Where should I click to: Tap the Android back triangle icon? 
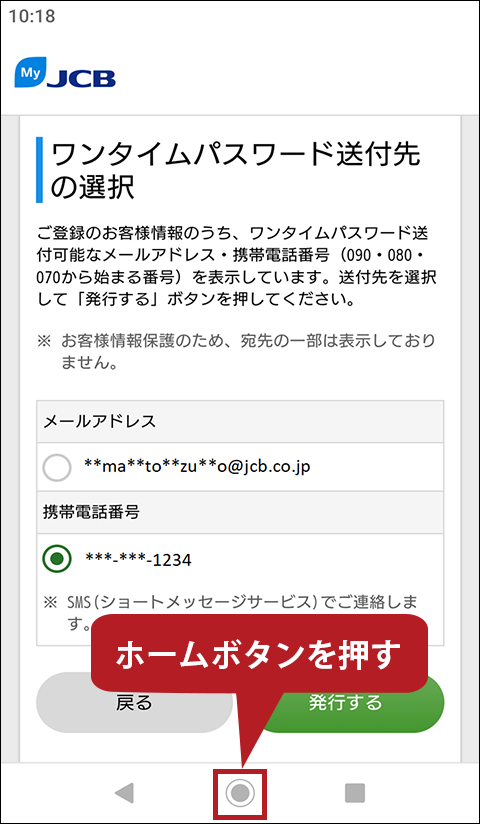[125, 793]
